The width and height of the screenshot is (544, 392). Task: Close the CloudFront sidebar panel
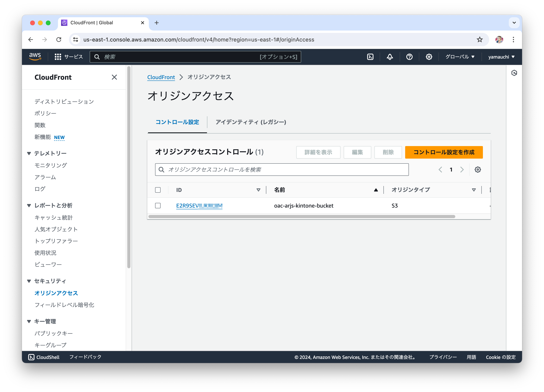(114, 77)
